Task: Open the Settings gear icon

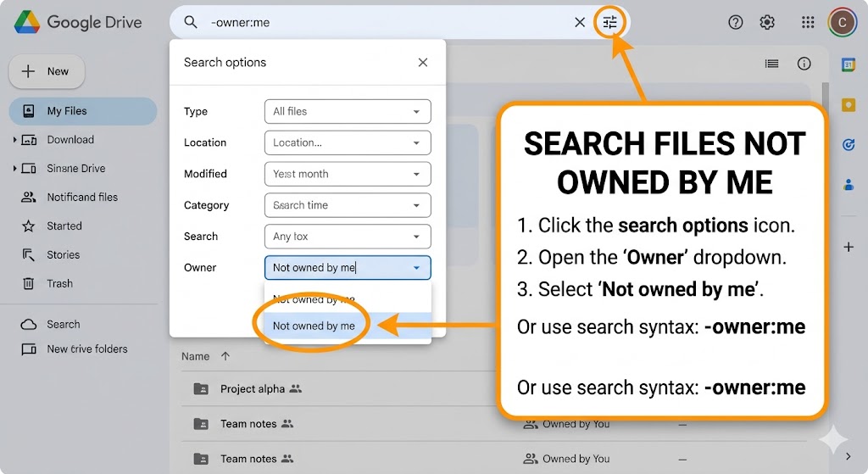Action: [x=766, y=22]
